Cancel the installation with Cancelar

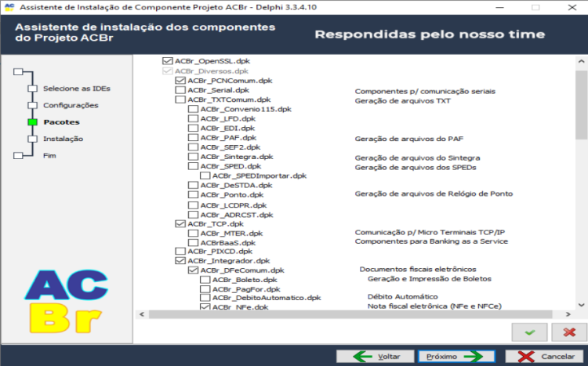point(546,357)
